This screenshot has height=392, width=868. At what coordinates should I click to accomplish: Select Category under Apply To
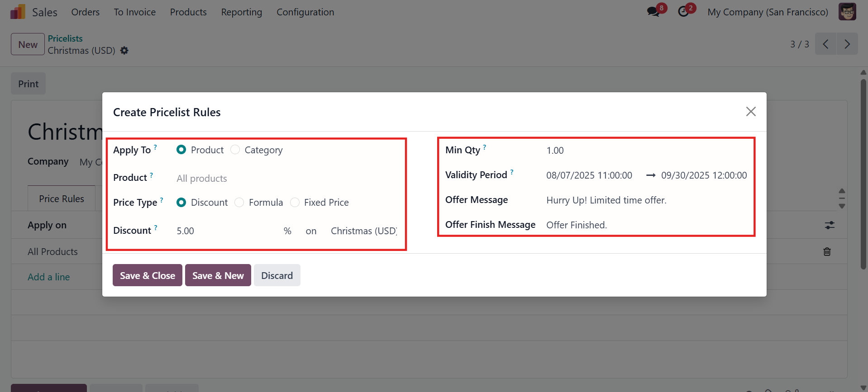pyautogui.click(x=235, y=150)
